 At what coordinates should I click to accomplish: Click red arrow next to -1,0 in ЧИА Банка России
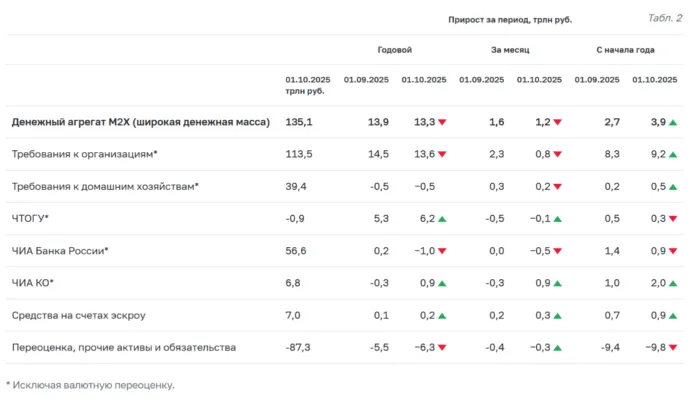(442, 251)
